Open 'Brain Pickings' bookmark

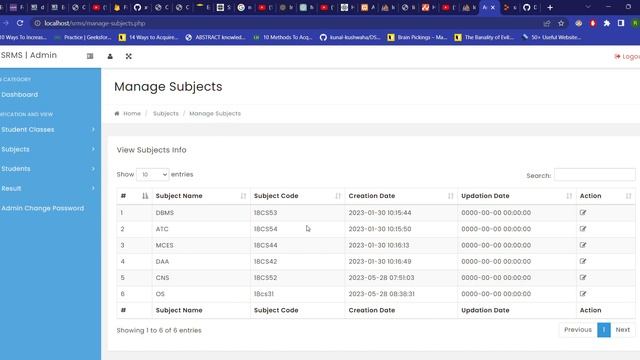click(x=417, y=37)
